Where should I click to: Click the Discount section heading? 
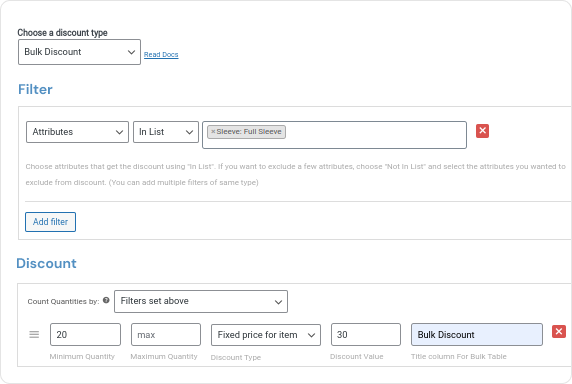click(x=46, y=263)
